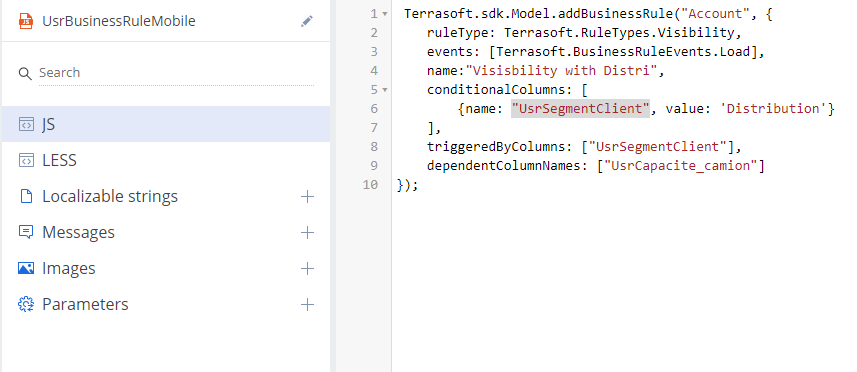Switch to the LESS section
Viewport: 857px width, 372px height.
[x=166, y=160]
